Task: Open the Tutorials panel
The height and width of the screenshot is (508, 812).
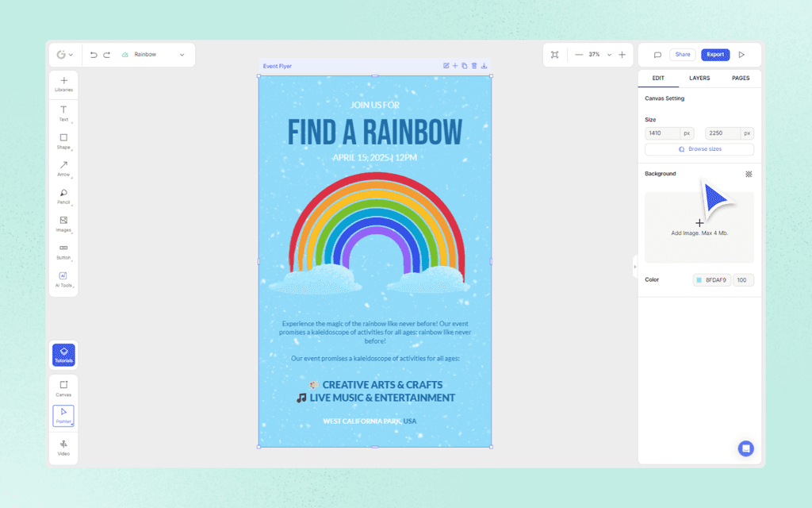Action: click(63, 355)
